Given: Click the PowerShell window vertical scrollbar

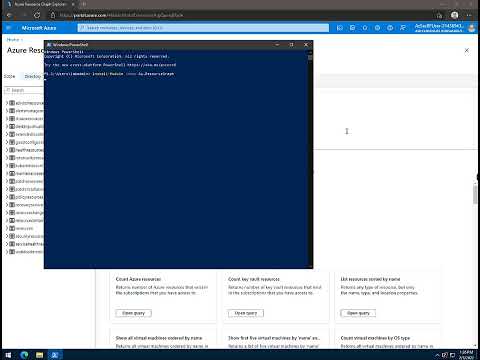Looking at the screenshot, I should pyautogui.click(x=310, y=158).
